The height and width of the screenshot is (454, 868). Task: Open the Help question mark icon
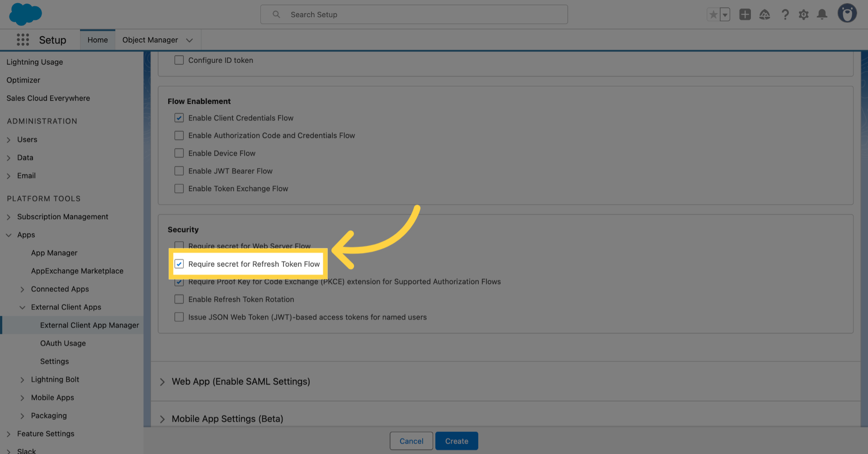[x=785, y=14]
